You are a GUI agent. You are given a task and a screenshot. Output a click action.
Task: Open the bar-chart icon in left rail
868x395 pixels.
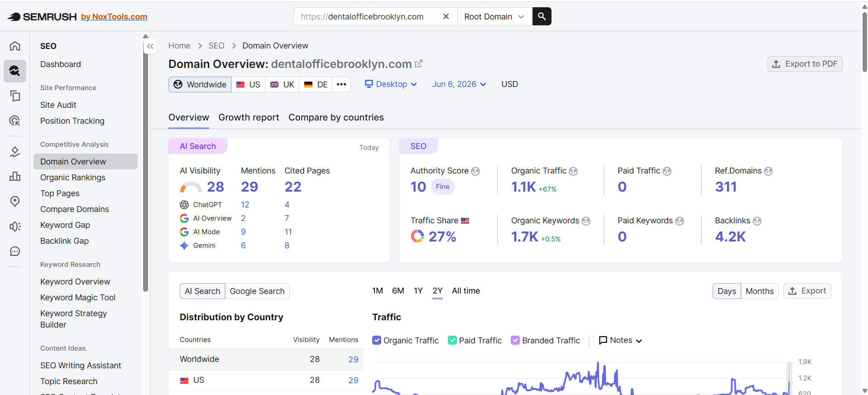(15, 176)
